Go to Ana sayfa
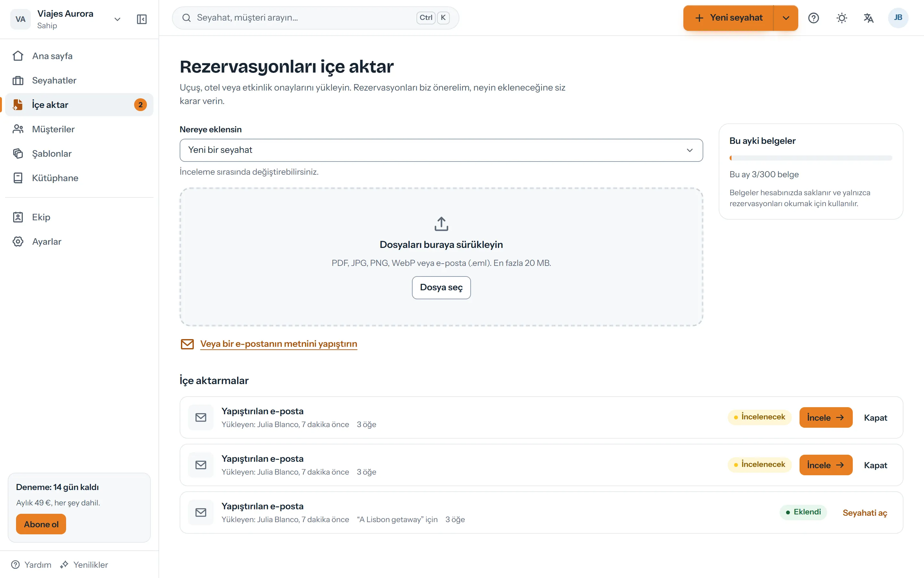Screen dimensions: 924x578 tap(79, 56)
